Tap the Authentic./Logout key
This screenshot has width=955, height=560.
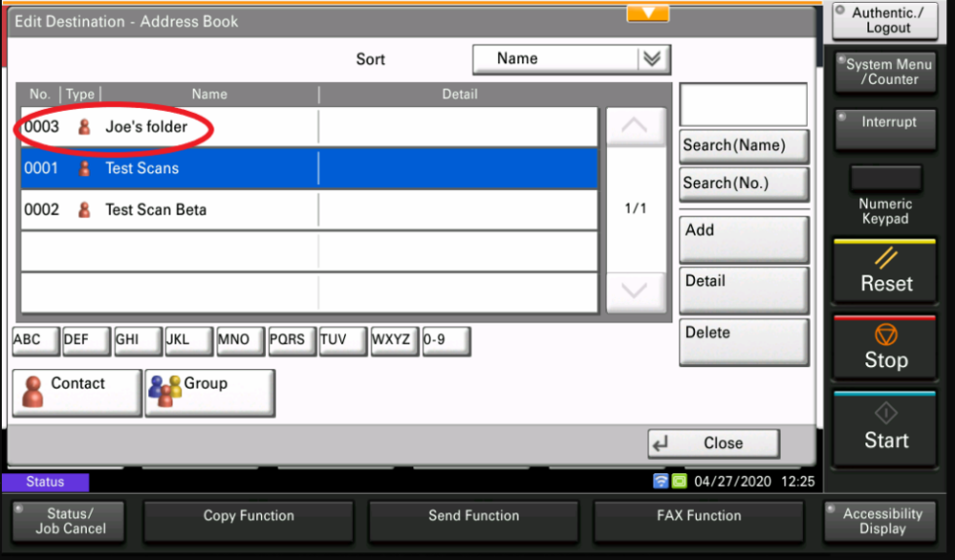click(885, 20)
